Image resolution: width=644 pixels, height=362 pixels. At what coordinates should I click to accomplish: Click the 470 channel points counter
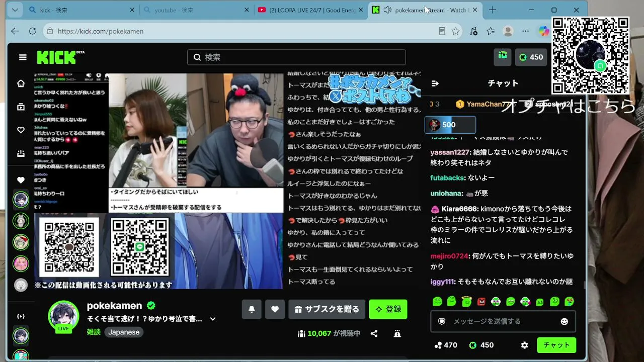coord(446,345)
